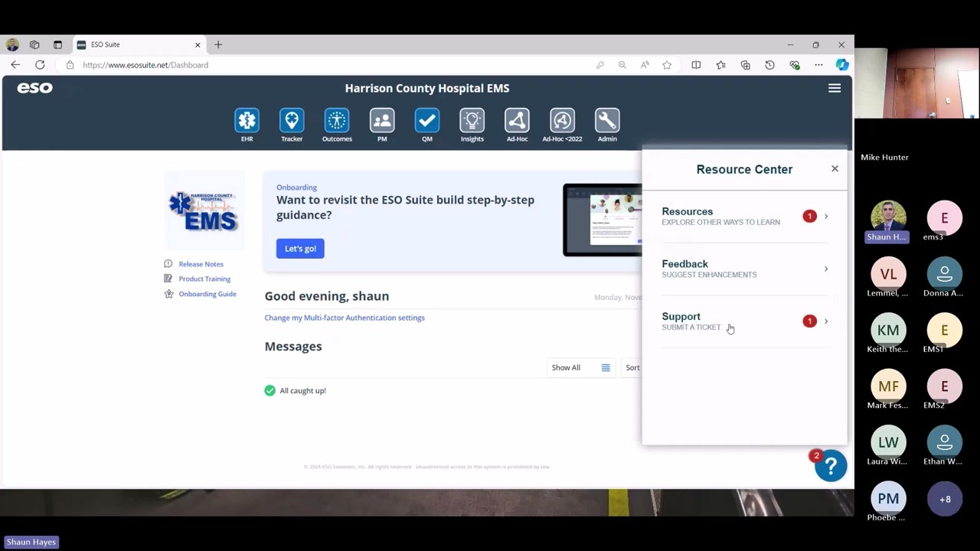Click the ESO logo in header
The width and height of the screenshot is (980, 551).
[35, 88]
